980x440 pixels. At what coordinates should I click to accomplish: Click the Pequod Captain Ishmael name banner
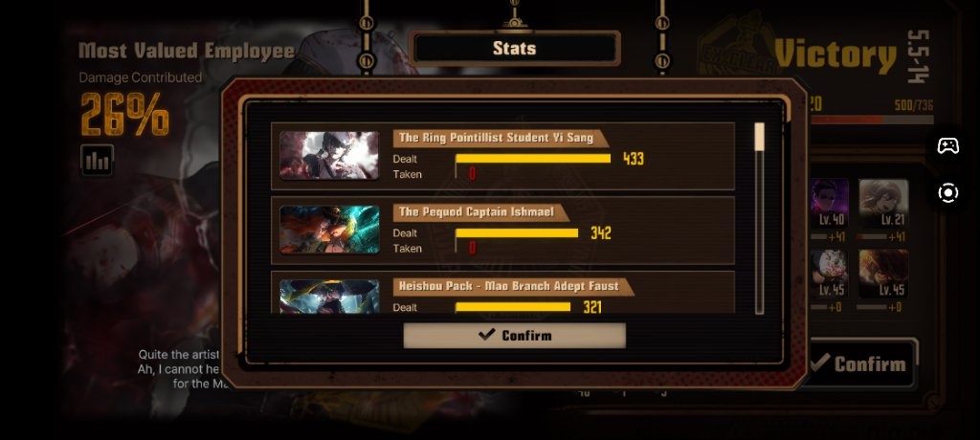click(480, 212)
